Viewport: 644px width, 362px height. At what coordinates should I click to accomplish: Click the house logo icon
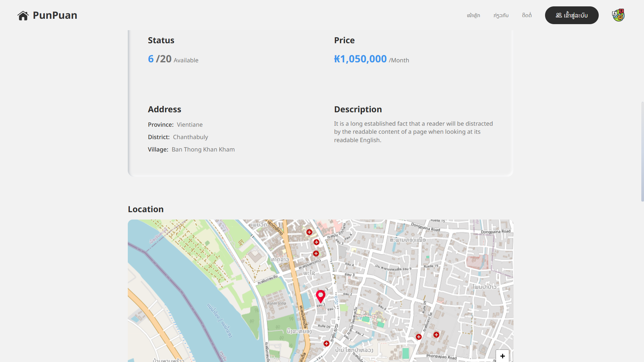click(23, 15)
